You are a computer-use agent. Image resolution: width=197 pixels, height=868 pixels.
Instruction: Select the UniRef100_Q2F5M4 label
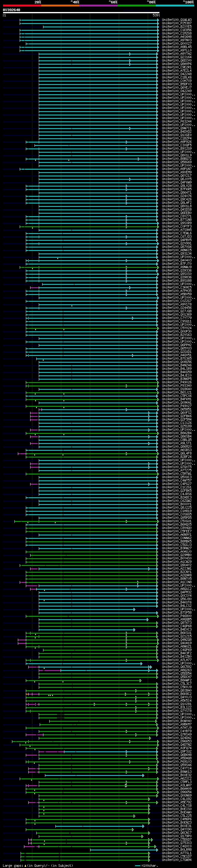click(177, 419)
